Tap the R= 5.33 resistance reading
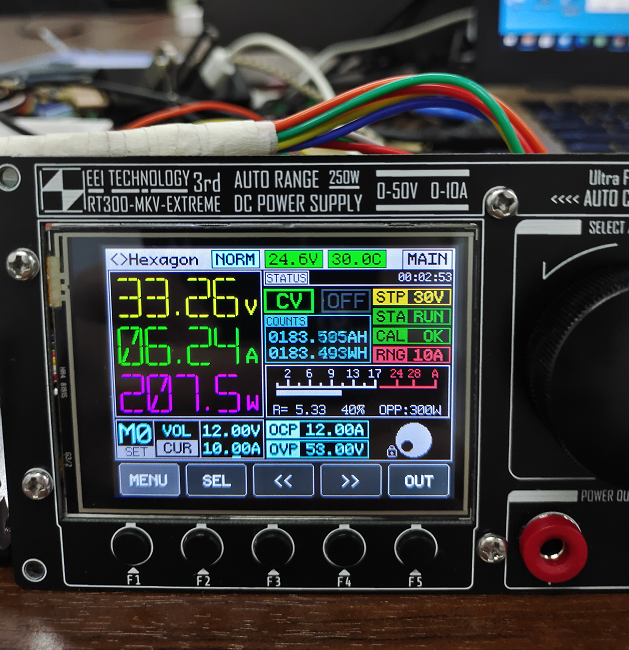Screen dimensions: 629x650 (x=299, y=410)
